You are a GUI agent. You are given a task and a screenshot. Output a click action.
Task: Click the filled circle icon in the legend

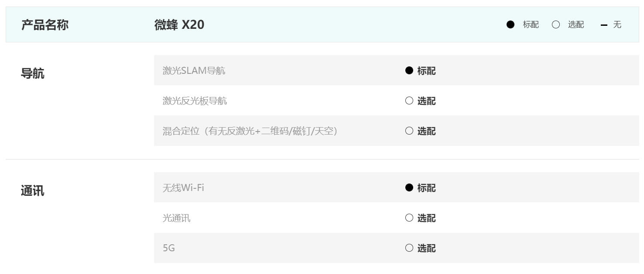coord(510,25)
